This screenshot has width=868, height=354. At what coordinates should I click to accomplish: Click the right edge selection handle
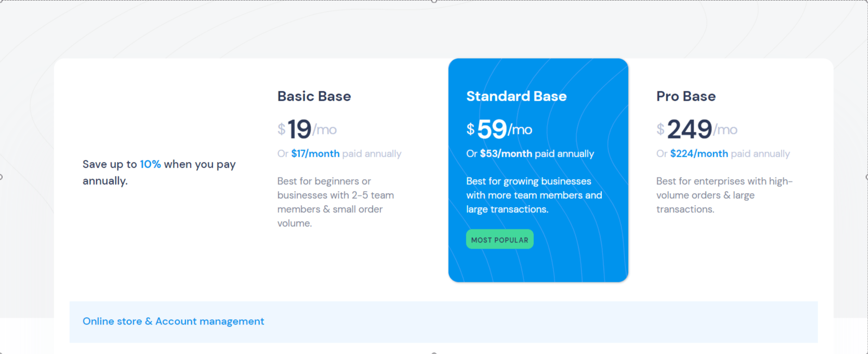click(866, 177)
